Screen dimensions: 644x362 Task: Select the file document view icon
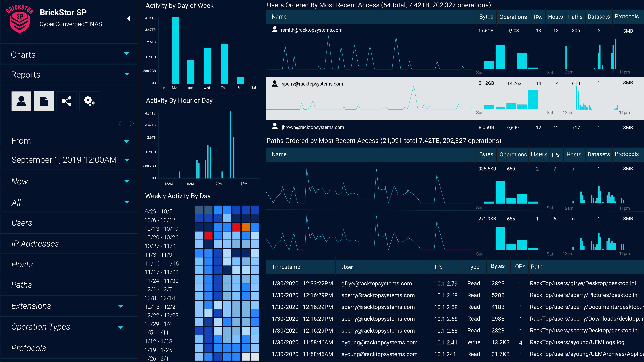[x=44, y=101]
